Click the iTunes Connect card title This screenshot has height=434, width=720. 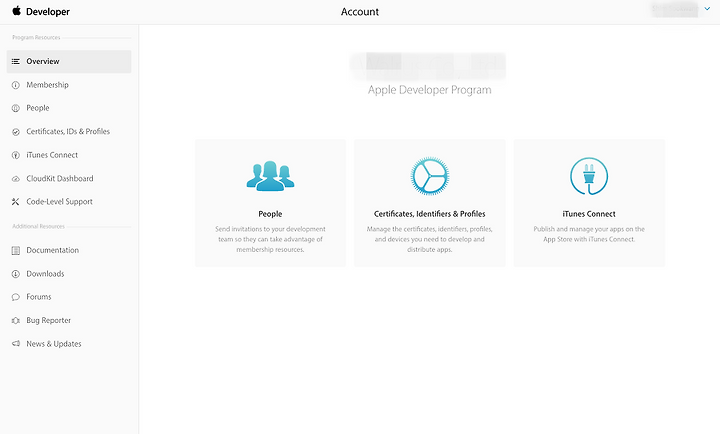click(589, 214)
